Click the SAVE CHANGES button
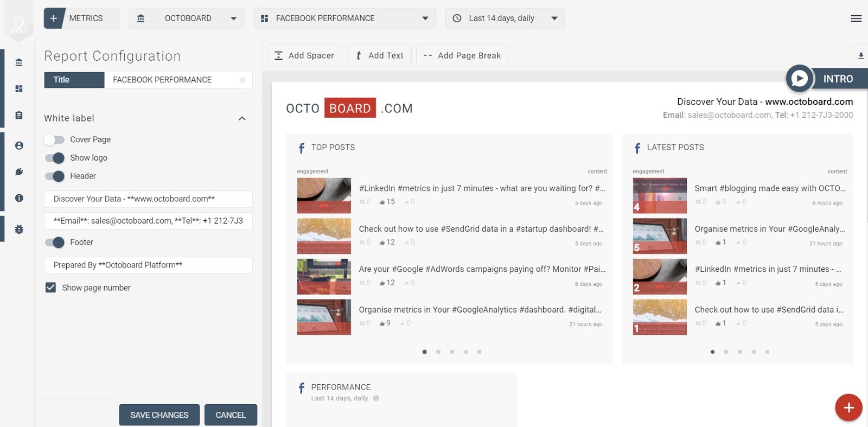Screen dimensions: 868x427 tap(159, 415)
